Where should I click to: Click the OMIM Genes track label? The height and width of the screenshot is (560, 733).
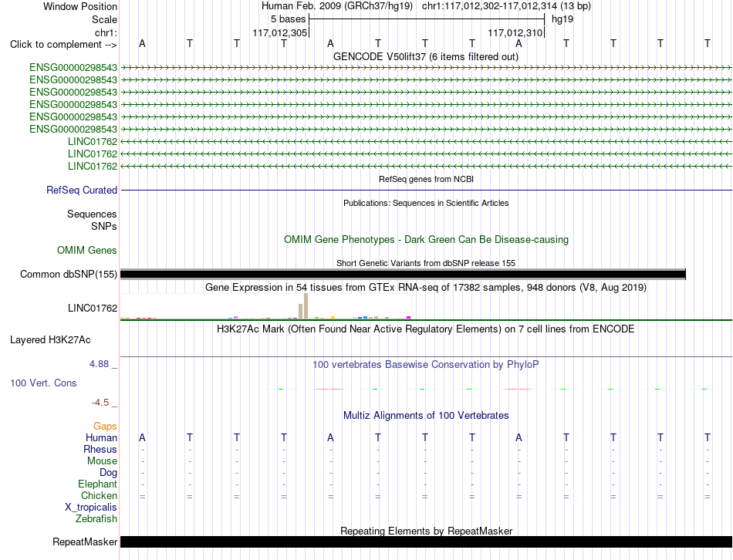pos(87,251)
